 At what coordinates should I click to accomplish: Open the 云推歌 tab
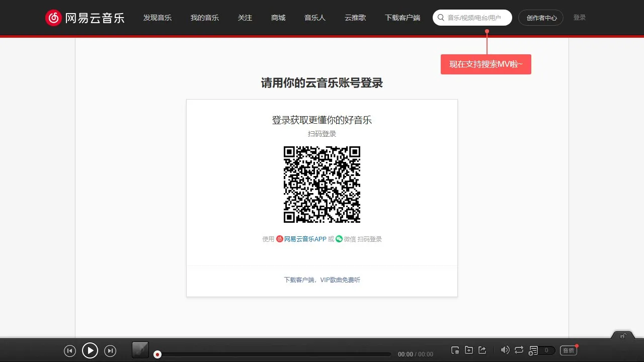tap(355, 18)
